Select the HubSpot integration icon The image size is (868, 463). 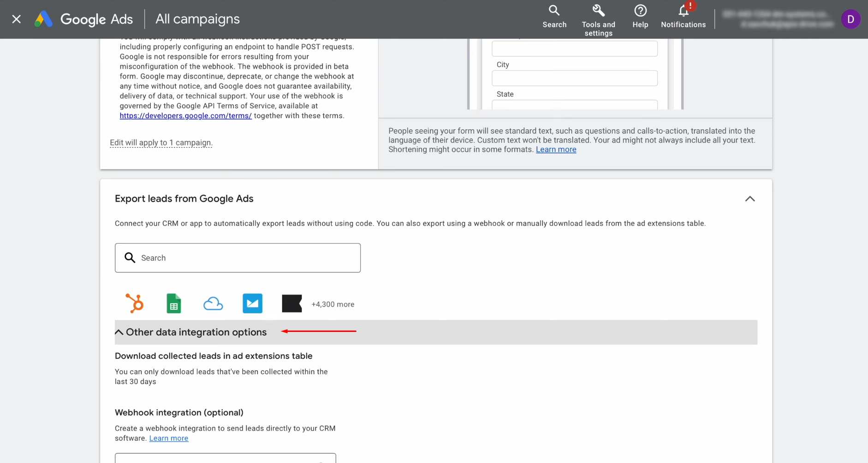pyautogui.click(x=135, y=304)
